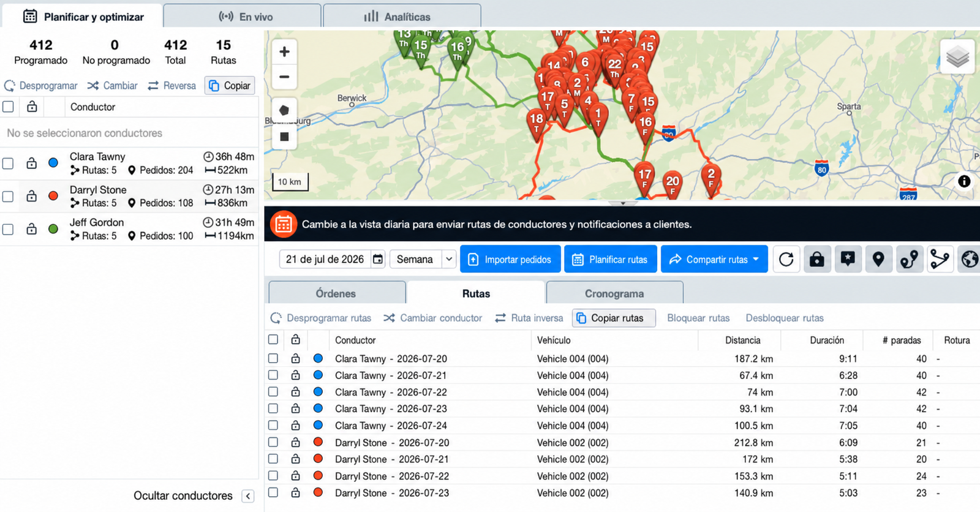
Task: Click red map marker 18
Action: click(x=537, y=124)
